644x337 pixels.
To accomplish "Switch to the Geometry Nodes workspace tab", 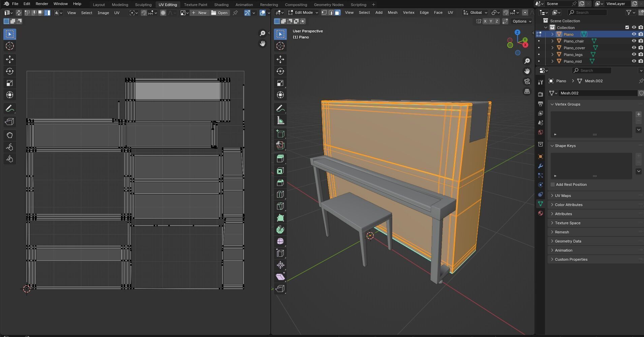I will [329, 4].
